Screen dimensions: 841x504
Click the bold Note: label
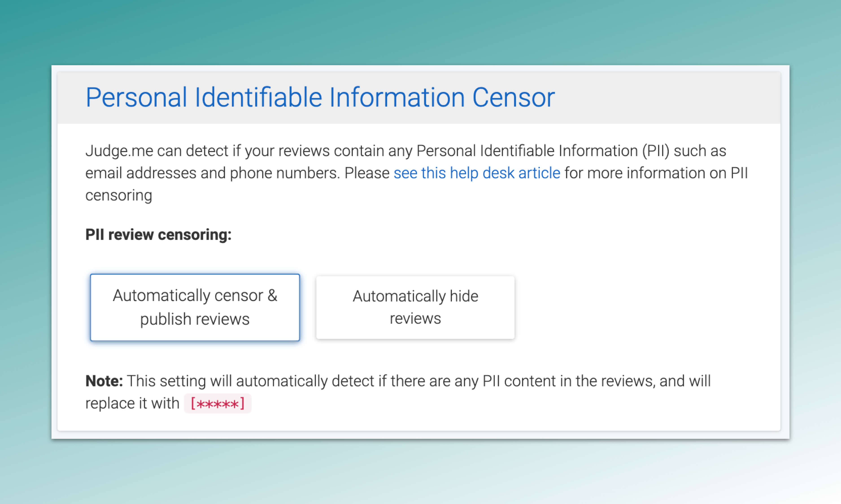click(104, 381)
